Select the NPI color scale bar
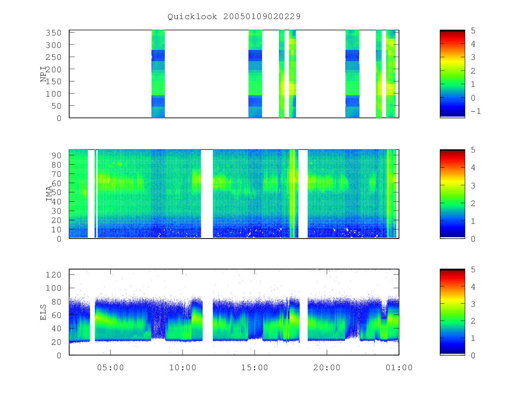532x399 pixels. pyautogui.click(x=452, y=74)
